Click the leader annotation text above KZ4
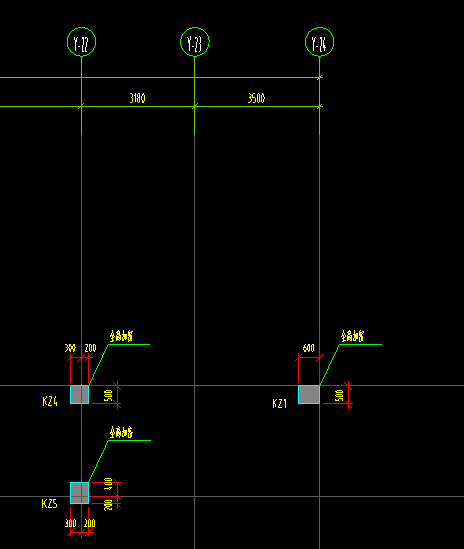This screenshot has height=549, width=464. (121, 336)
